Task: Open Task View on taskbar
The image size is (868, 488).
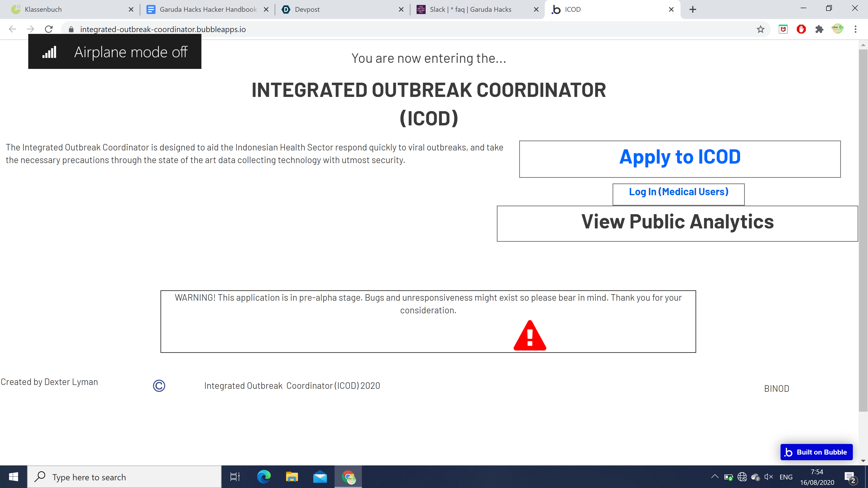Action: pyautogui.click(x=235, y=477)
